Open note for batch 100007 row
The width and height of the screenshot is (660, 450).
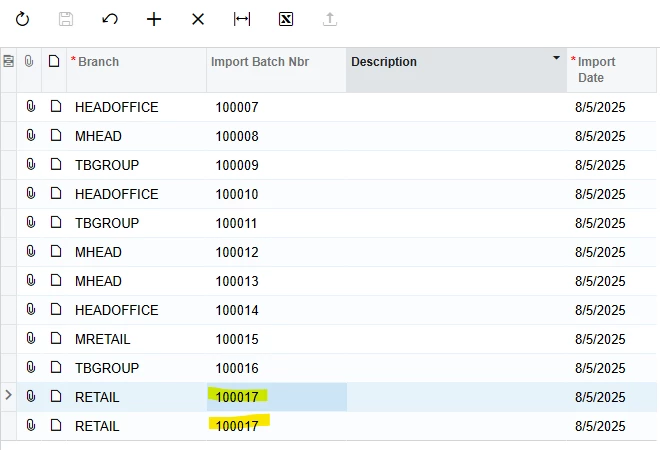56,106
